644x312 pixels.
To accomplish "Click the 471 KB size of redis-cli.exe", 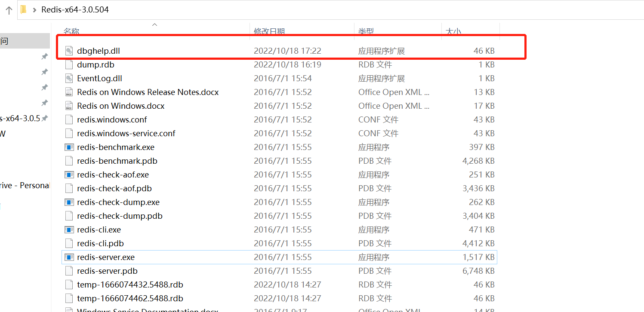I will (482, 229).
